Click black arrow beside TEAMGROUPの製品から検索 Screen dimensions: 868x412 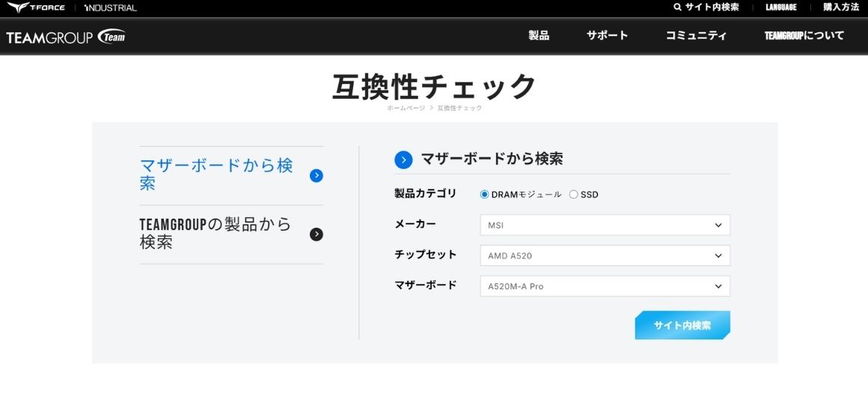316,234
